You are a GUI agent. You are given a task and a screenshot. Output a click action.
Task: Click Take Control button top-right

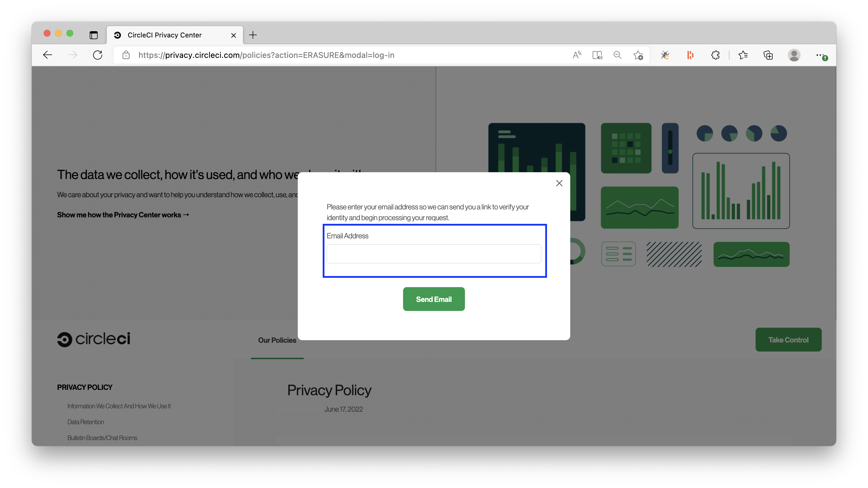788,340
